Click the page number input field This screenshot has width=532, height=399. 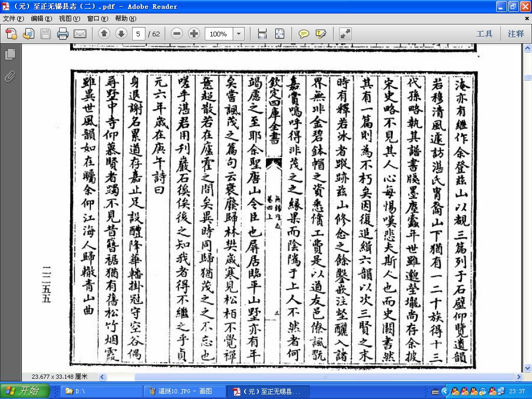[138, 34]
